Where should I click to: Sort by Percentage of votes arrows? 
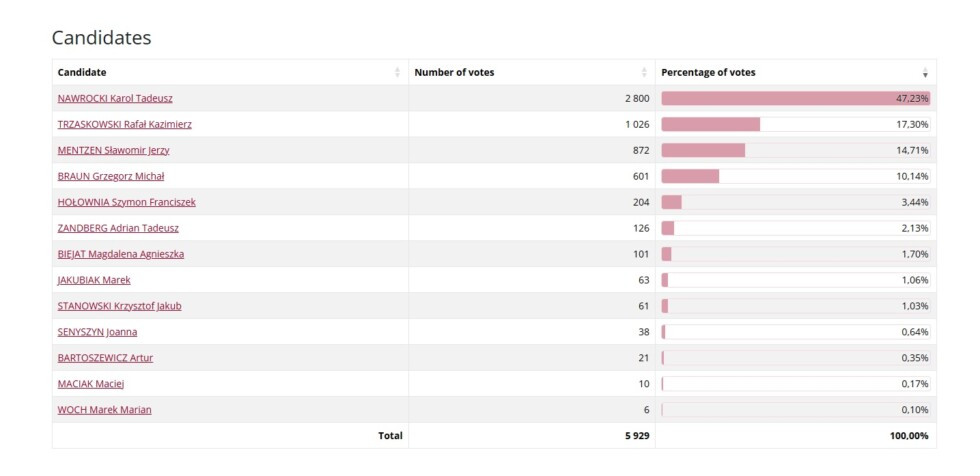click(925, 73)
